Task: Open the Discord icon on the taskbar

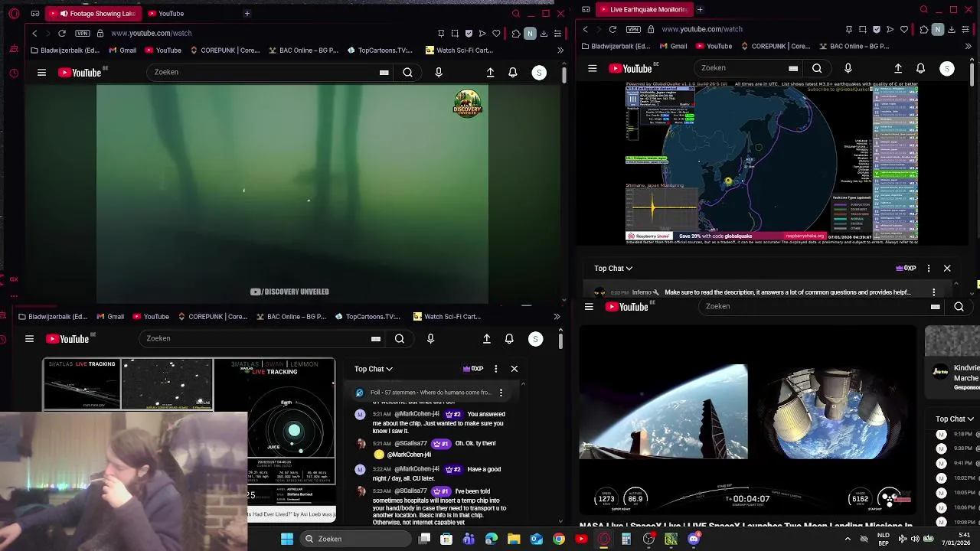Action: (694, 539)
